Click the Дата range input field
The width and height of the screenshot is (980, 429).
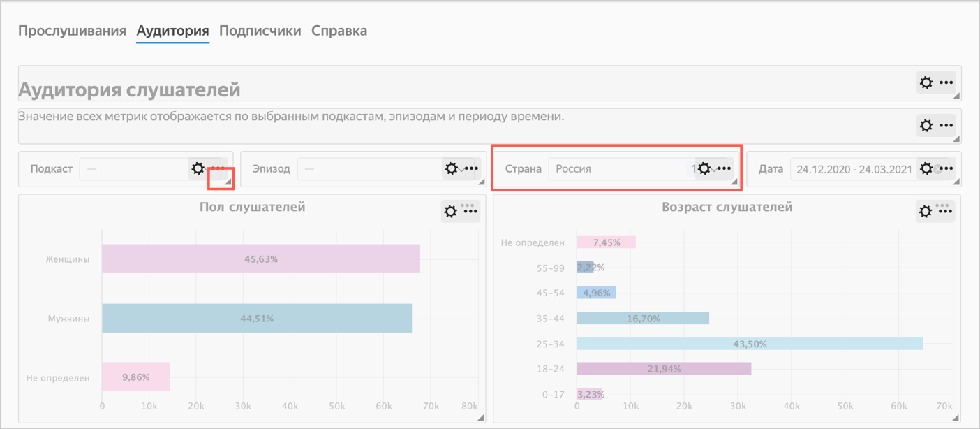(852, 169)
